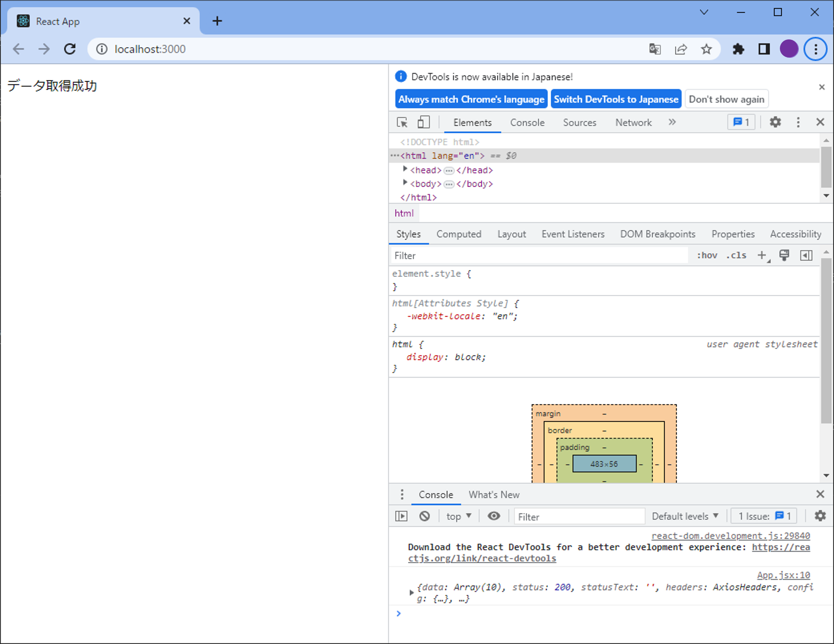The image size is (834, 644).
Task: Open the Properties tab
Action: (733, 234)
